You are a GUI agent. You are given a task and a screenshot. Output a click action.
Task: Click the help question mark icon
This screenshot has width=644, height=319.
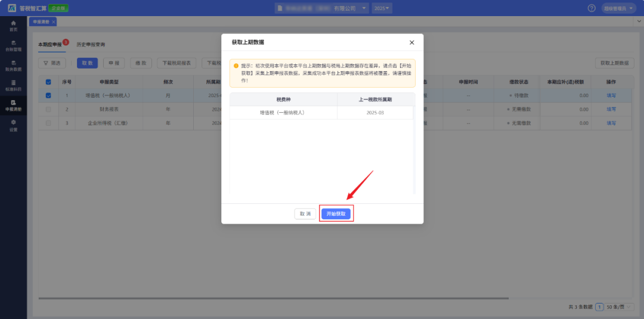click(592, 8)
